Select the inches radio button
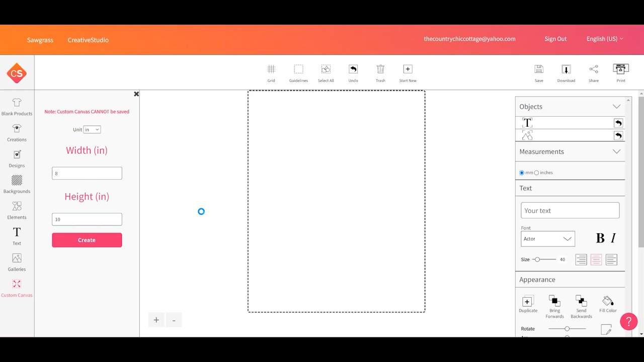 [536, 172]
